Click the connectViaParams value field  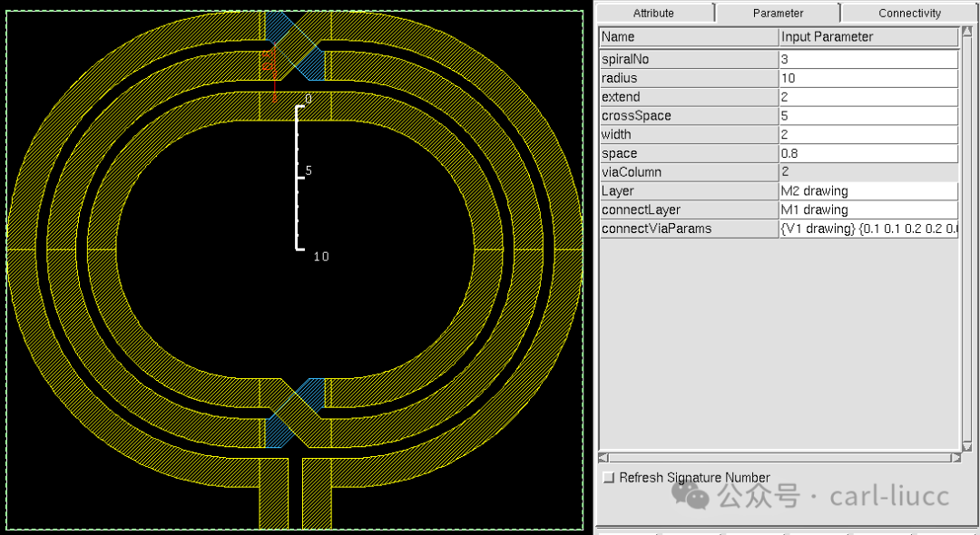[868, 229]
